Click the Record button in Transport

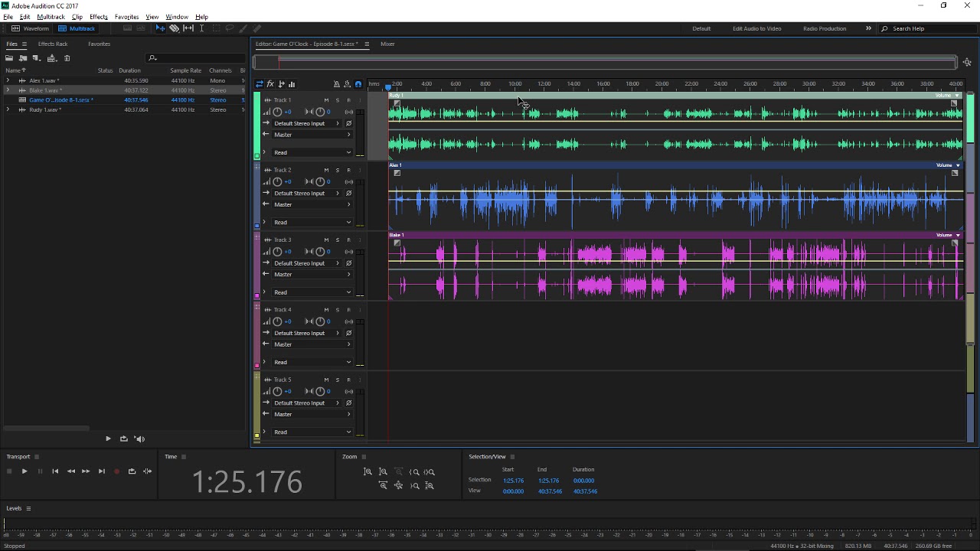click(116, 471)
